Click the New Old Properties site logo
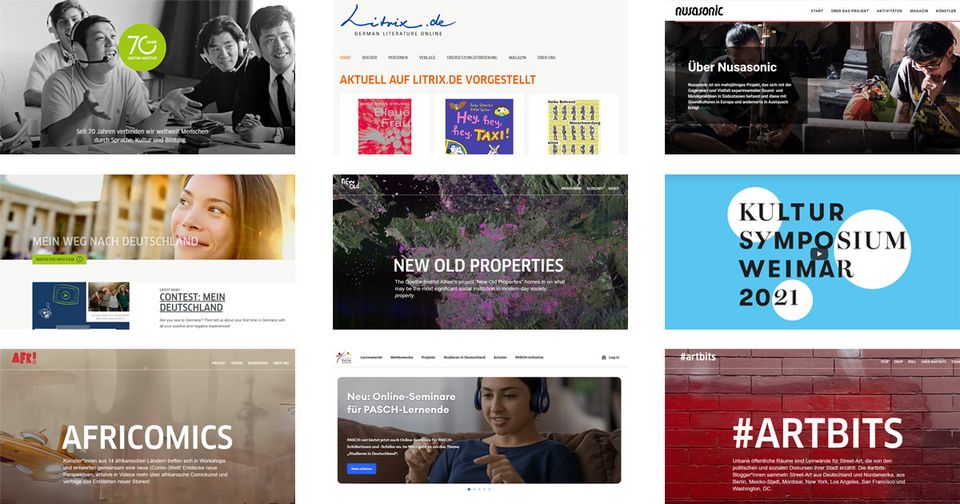Image resolution: width=960 pixels, height=504 pixels. 350,183
